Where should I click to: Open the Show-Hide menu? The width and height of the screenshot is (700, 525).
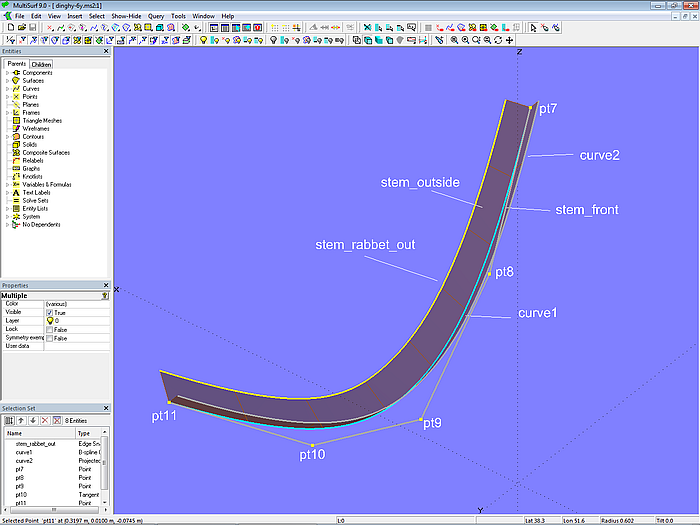click(126, 17)
